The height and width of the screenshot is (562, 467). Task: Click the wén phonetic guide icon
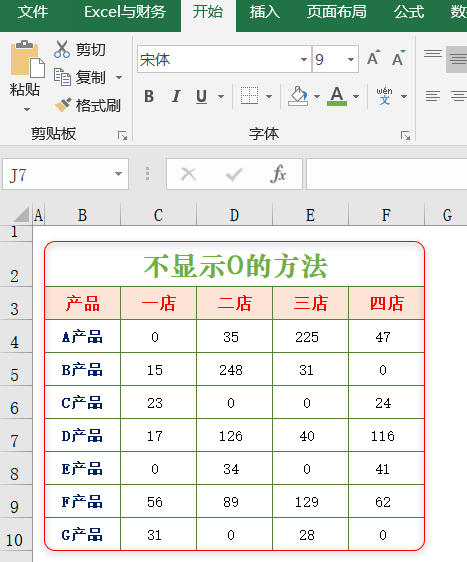[384, 96]
